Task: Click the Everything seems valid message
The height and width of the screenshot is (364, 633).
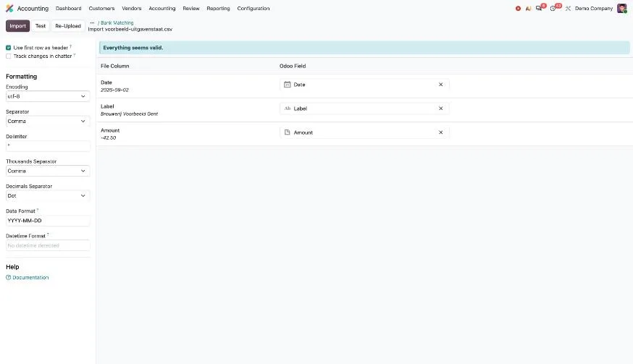Action: (133, 48)
